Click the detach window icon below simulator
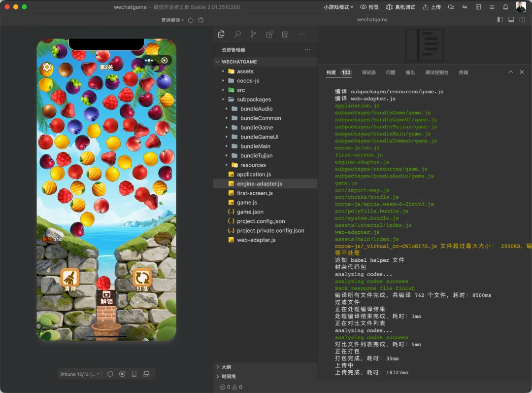This screenshot has height=393, width=532. (x=146, y=374)
